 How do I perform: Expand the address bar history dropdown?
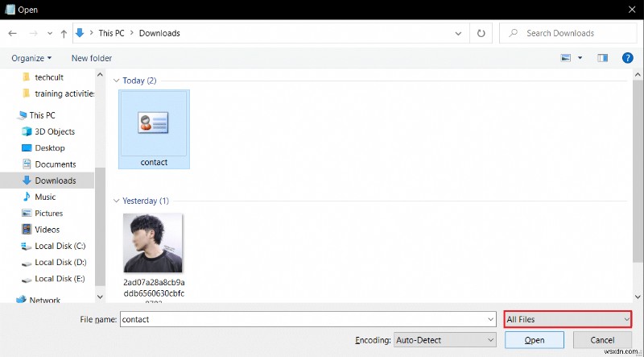click(458, 34)
